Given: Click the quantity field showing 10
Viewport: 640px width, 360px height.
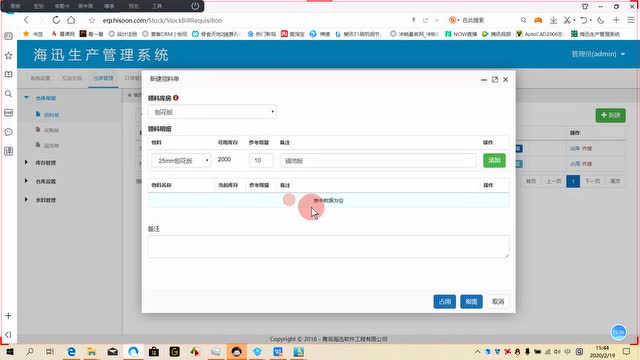Looking at the screenshot, I should [261, 160].
